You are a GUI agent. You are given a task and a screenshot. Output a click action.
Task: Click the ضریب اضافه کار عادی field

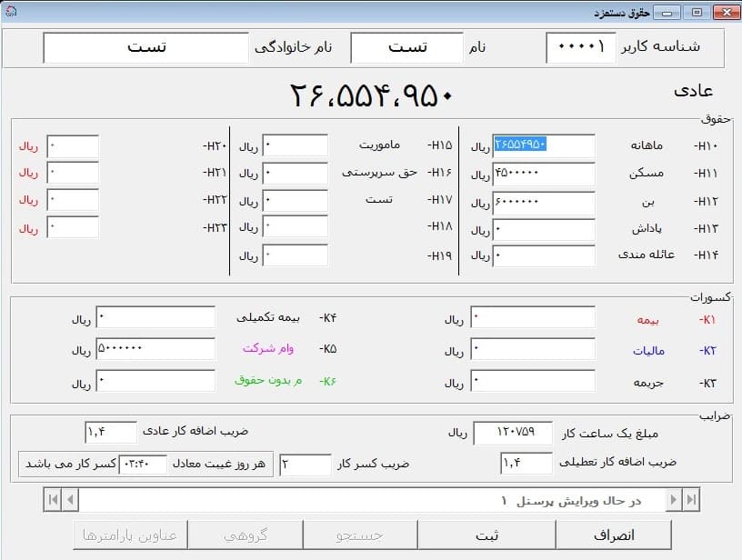pyautogui.click(x=111, y=433)
